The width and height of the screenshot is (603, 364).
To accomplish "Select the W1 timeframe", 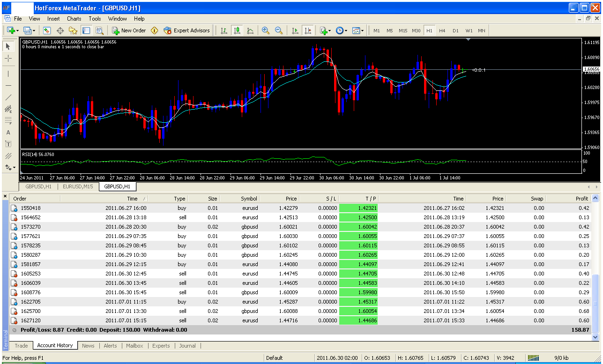I will (x=469, y=30).
